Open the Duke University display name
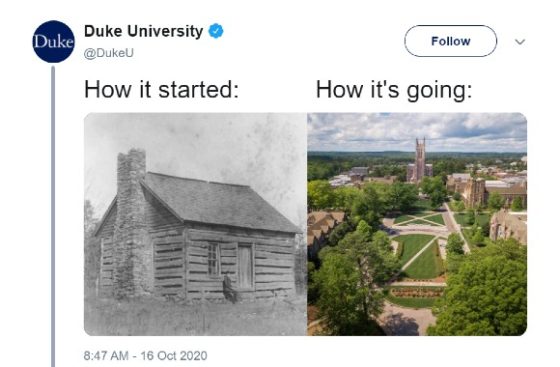 pos(144,31)
